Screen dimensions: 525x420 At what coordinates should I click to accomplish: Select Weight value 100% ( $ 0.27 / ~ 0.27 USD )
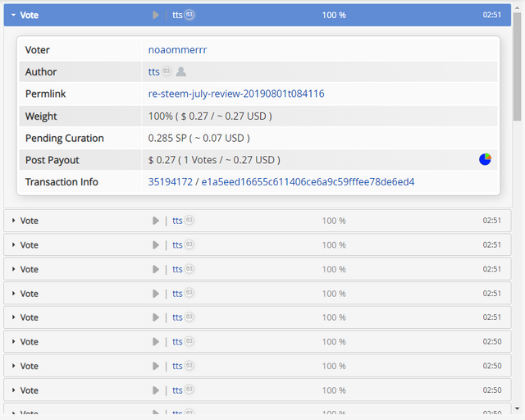(x=210, y=116)
